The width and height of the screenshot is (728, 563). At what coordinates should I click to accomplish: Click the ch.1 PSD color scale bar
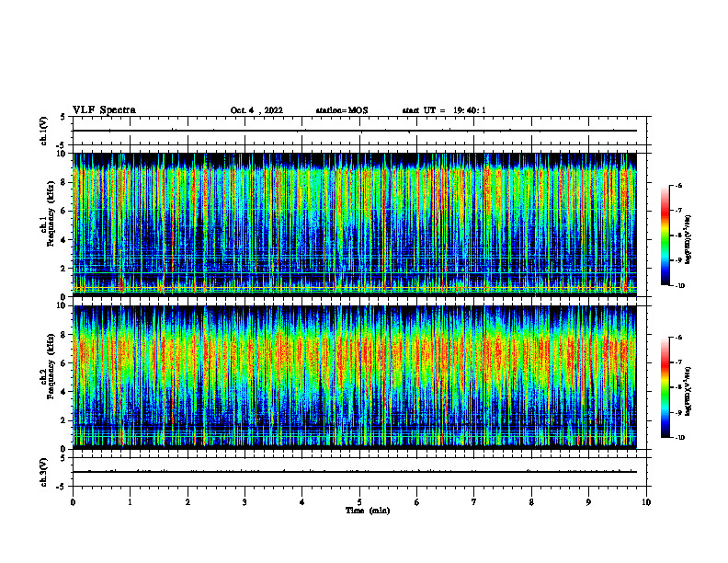pyautogui.click(x=665, y=236)
